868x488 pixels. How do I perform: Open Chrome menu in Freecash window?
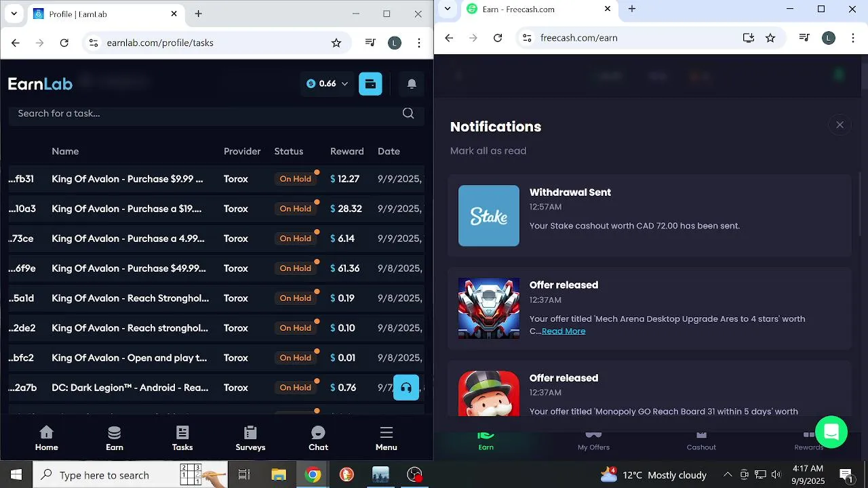coord(853,38)
